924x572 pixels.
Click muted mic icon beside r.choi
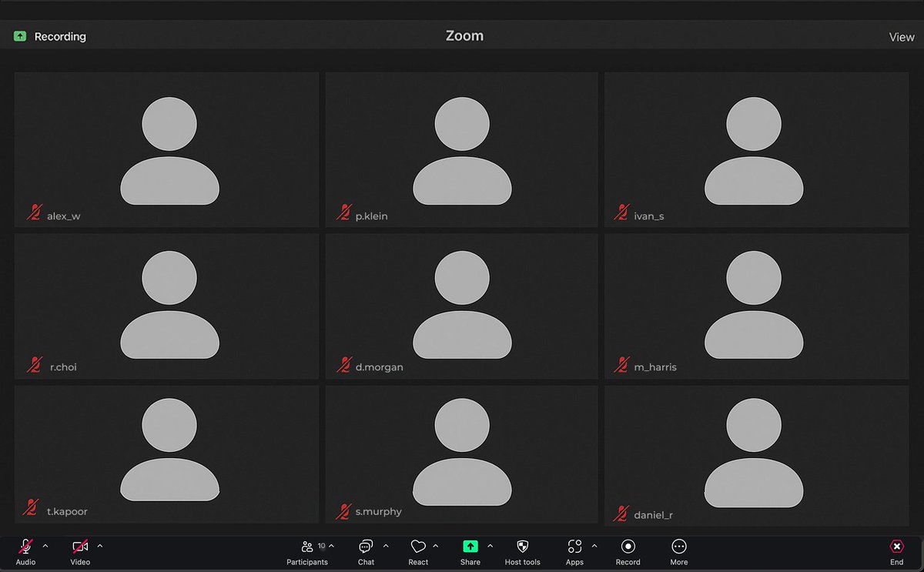click(x=35, y=364)
